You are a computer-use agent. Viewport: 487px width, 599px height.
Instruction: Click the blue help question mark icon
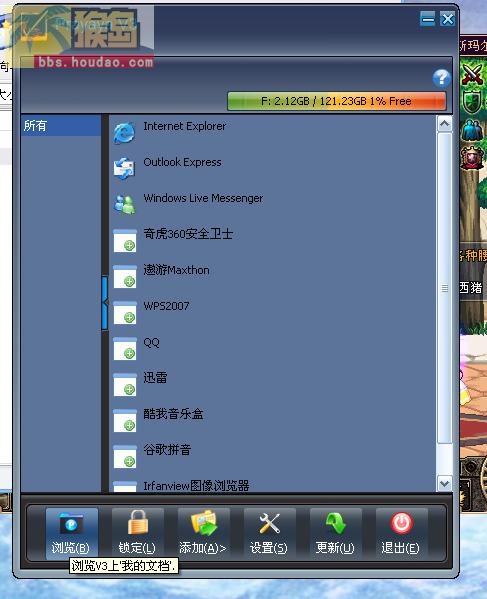(x=442, y=78)
